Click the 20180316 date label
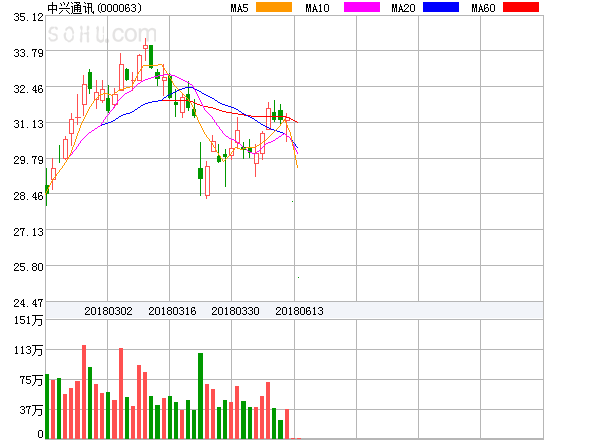 172,311
